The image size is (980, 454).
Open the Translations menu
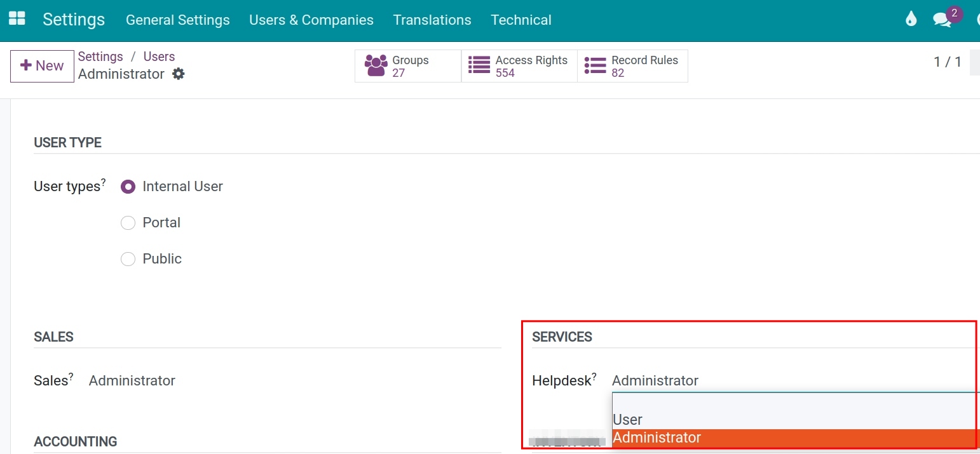pos(432,20)
